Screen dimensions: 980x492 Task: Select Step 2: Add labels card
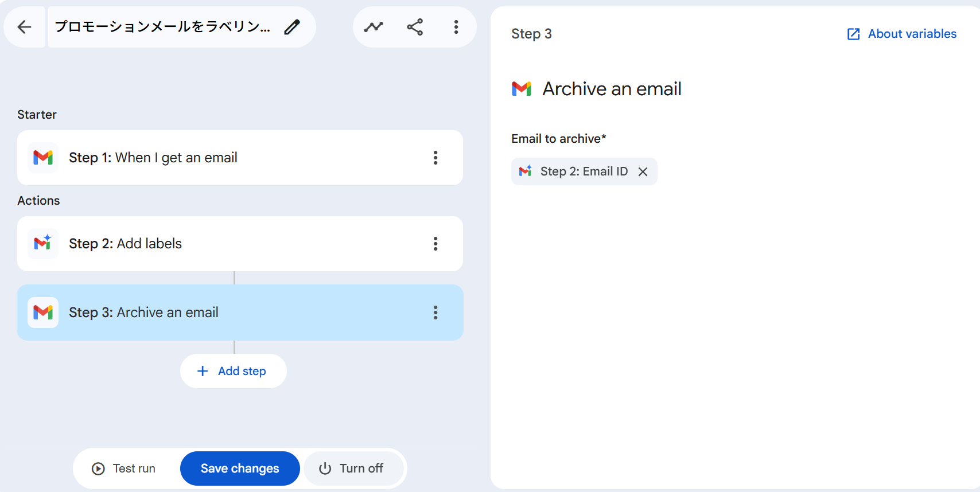[230, 244]
